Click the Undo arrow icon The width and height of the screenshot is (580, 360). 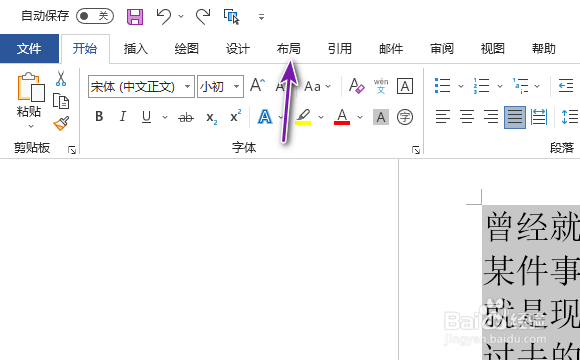pos(164,17)
